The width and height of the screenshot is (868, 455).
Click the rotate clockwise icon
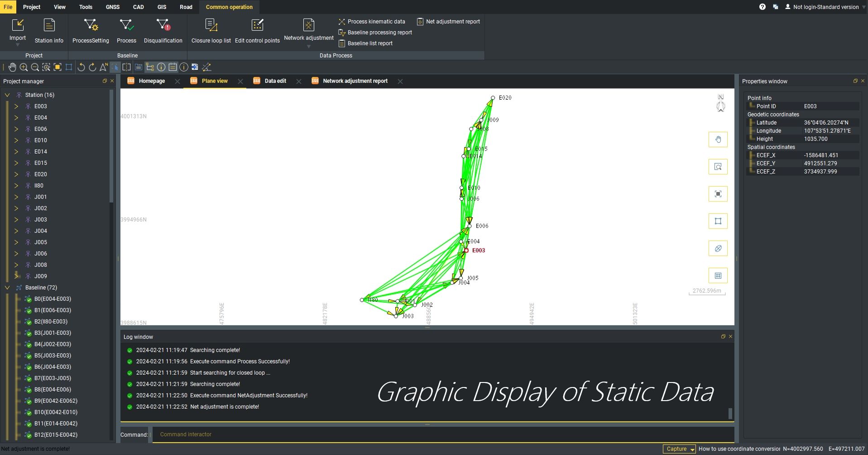(92, 67)
